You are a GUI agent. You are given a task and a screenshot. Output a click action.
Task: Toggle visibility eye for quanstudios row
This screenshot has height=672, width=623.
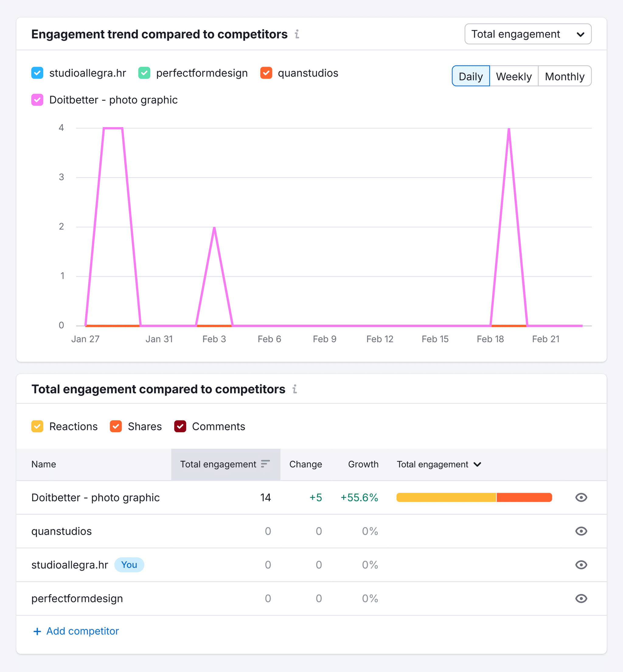581,531
